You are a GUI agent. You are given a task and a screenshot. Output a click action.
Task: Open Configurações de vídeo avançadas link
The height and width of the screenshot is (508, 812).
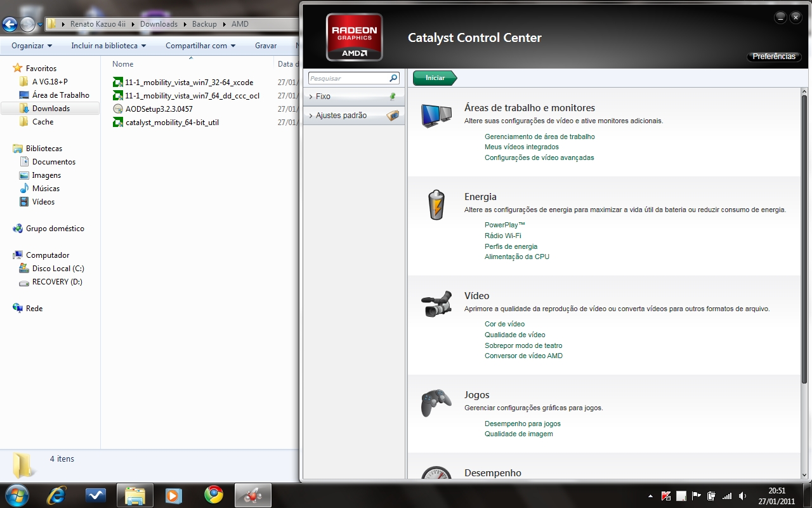click(x=539, y=157)
